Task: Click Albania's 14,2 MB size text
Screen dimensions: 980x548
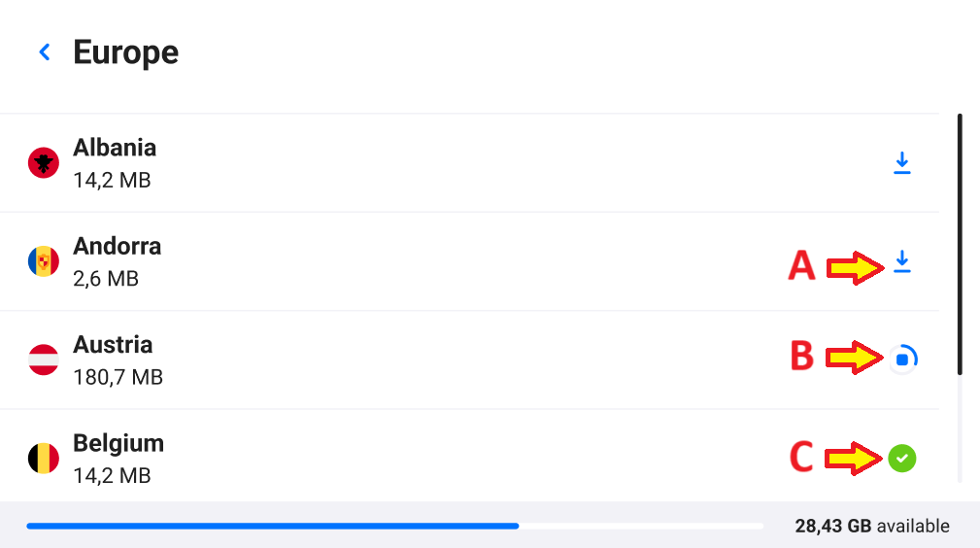Action: [x=112, y=180]
